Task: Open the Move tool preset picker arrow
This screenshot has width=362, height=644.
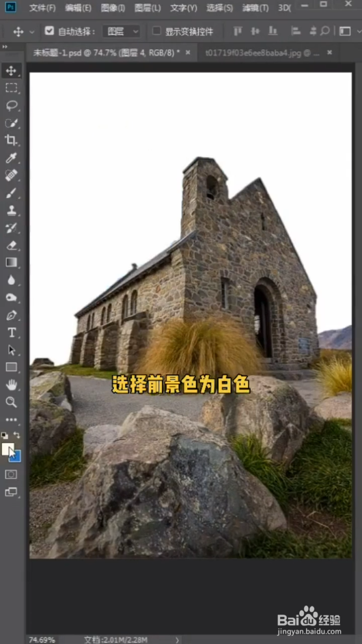Action: [32, 31]
